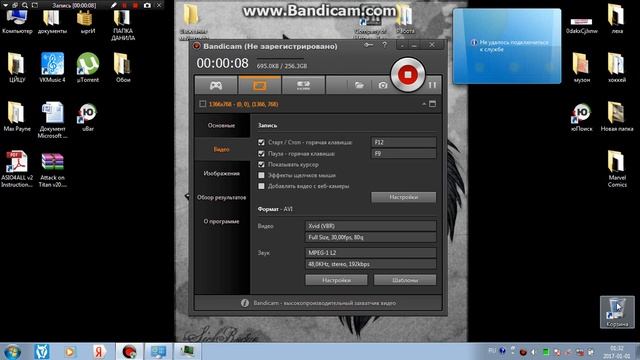Open Документ Microsoft desktop file
This screenshot has width=640, height=360.
click(x=52, y=120)
